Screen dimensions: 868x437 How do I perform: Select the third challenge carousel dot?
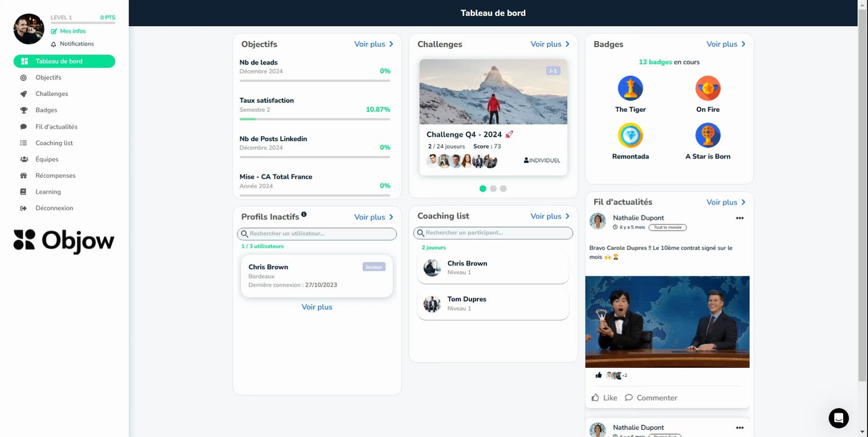click(503, 189)
